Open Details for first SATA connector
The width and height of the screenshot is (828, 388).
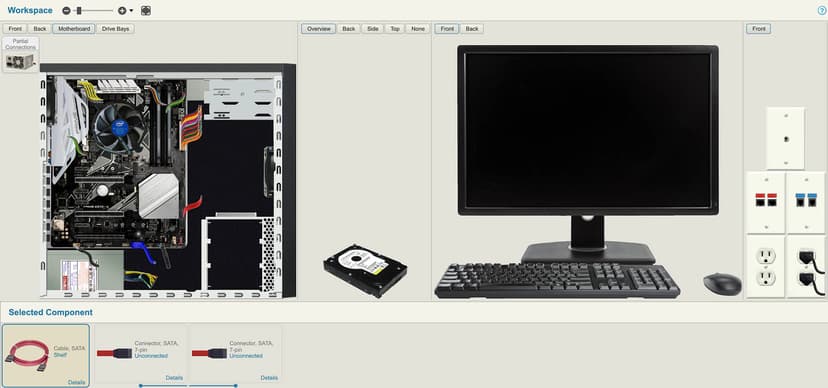coord(174,378)
